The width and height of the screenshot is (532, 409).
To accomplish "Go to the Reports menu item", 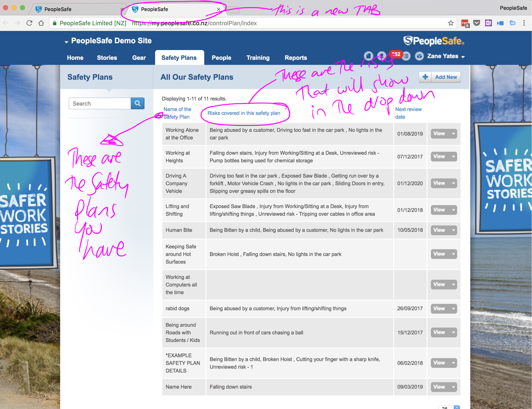I will (295, 58).
